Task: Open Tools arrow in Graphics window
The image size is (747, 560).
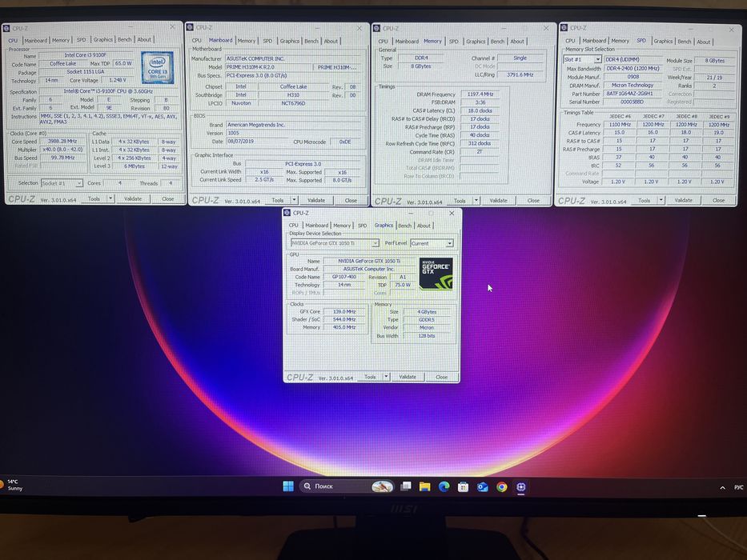Action: [386, 377]
